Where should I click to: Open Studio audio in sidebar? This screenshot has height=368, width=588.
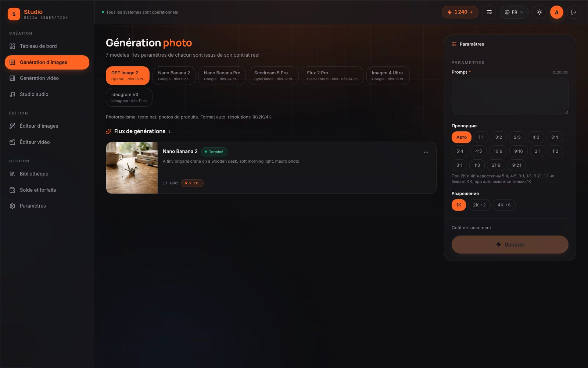pos(47,94)
